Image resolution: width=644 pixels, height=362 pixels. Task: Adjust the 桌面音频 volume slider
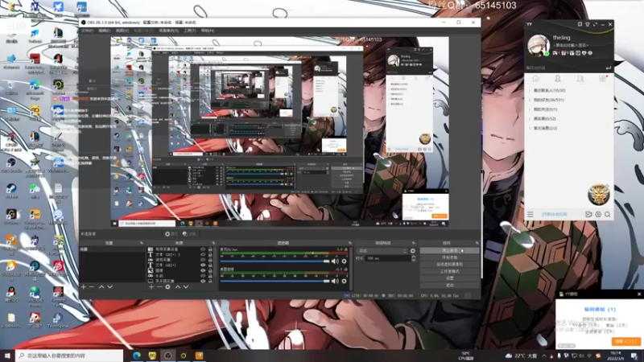pos(275,281)
